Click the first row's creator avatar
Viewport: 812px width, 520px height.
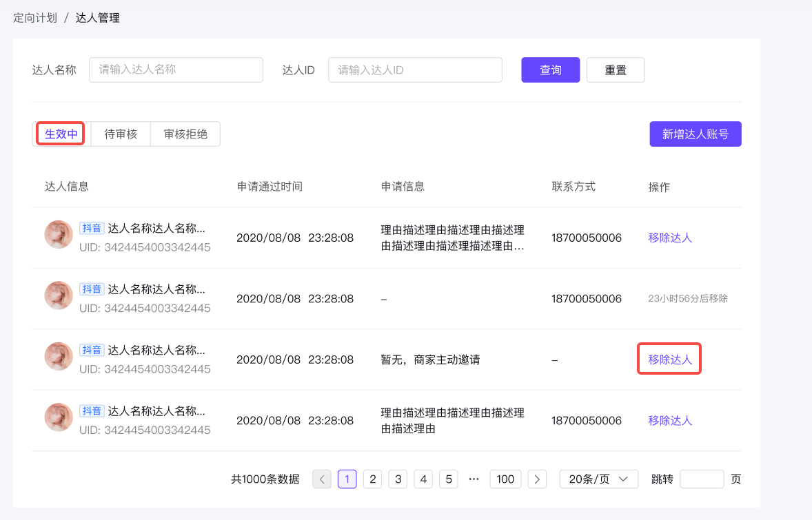click(x=59, y=234)
